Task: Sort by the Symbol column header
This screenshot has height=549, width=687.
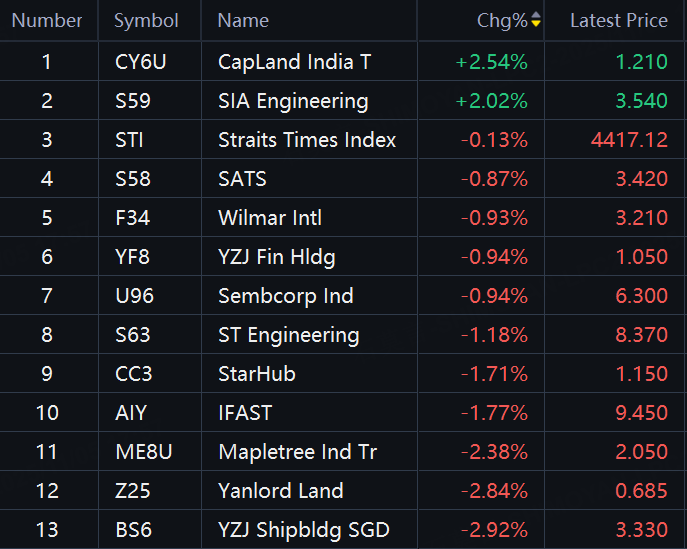Action: [x=146, y=20]
